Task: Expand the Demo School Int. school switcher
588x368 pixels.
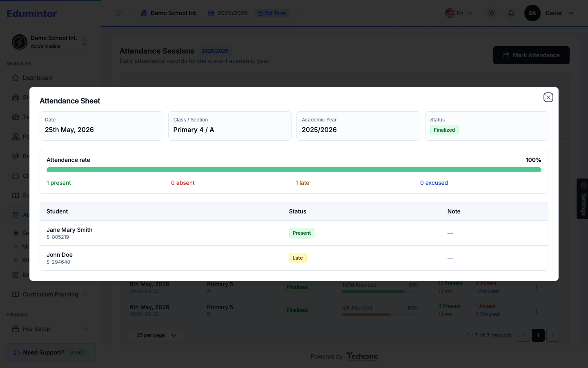Action: tap(50, 42)
